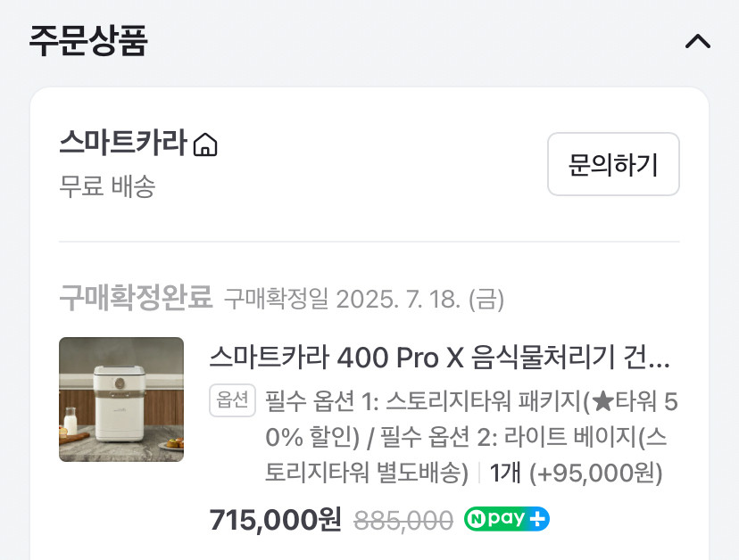The height and width of the screenshot is (560, 739).
Task: Click the 문의하기 button
Action: 613,164
